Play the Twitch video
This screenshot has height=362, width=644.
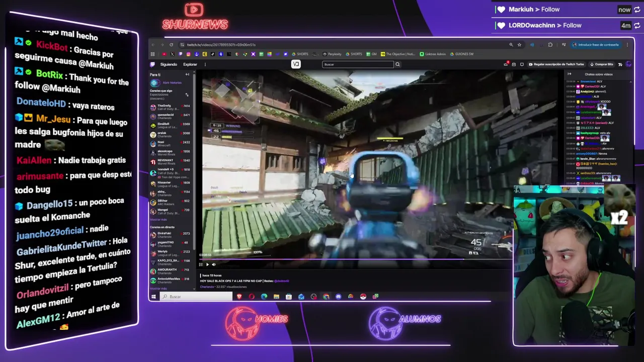click(x=207, y=264)
